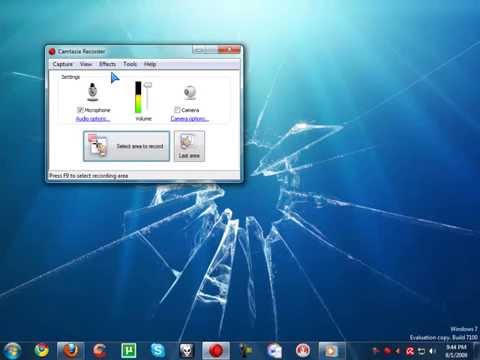Click the webcam icon in Settings
Screen dimensions: 480x360
(x=190, y=93)
